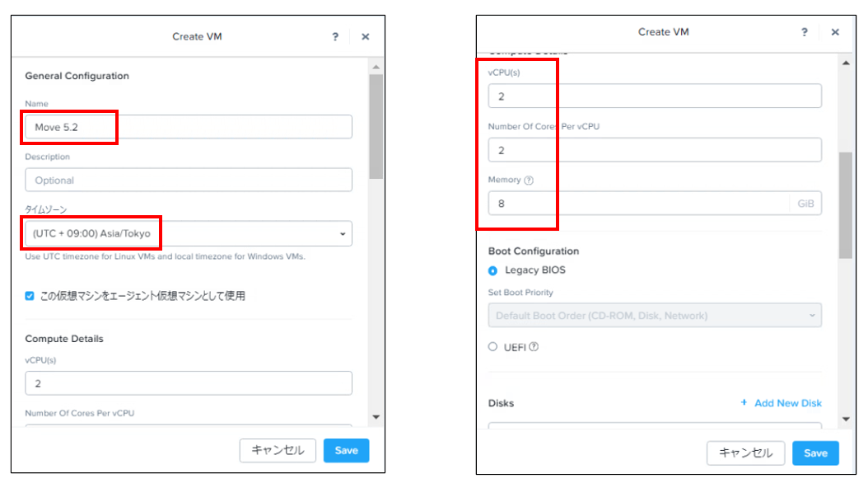Open help icon in right Create VM dialog

point(805,32)
